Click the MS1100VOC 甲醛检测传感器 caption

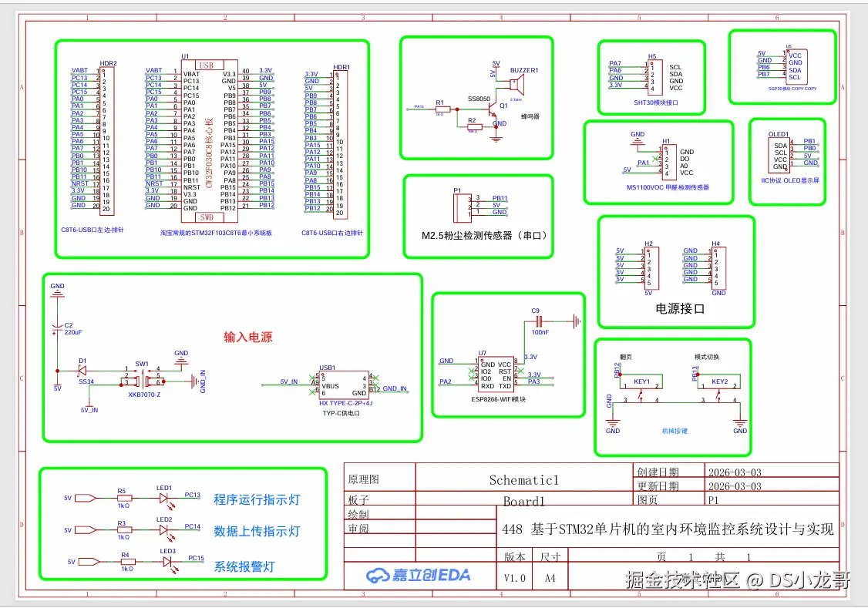click(668, 187)
